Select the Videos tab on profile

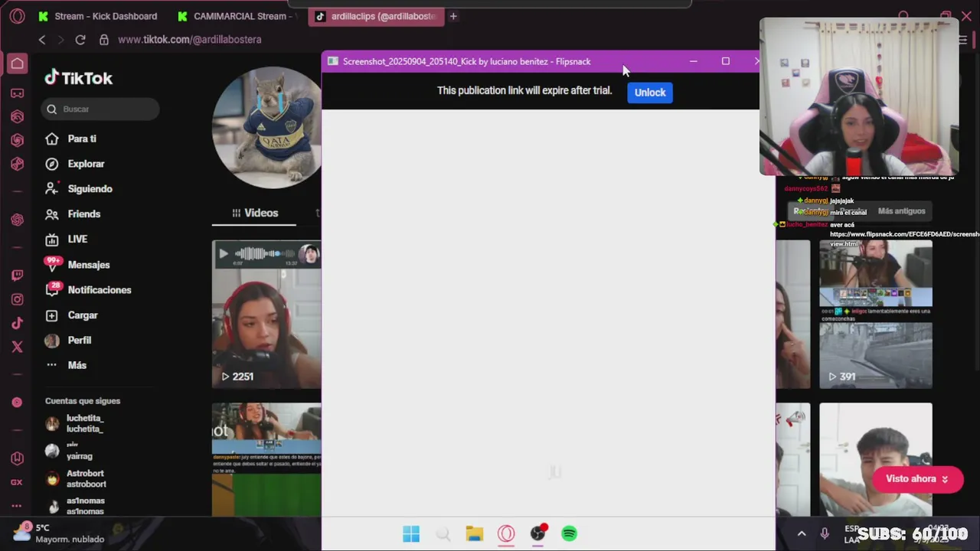(253, 213)
